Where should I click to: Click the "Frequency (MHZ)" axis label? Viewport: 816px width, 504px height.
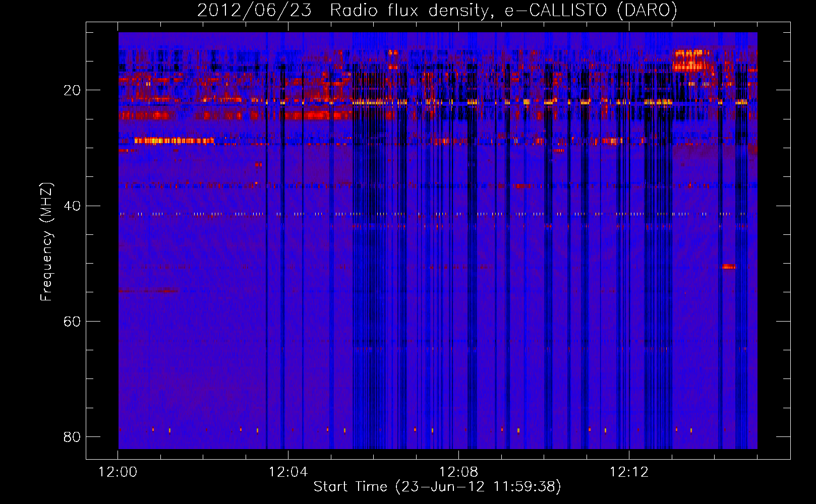coord(46,241)
